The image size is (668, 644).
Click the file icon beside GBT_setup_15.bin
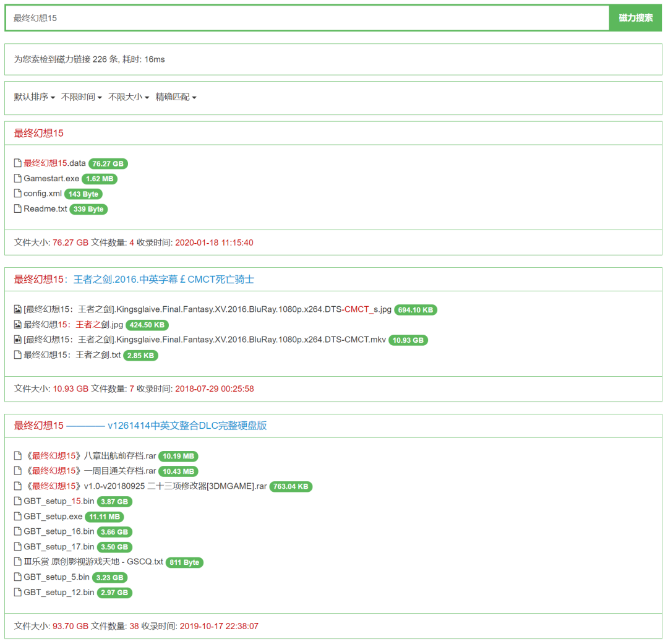coord(17,501)
